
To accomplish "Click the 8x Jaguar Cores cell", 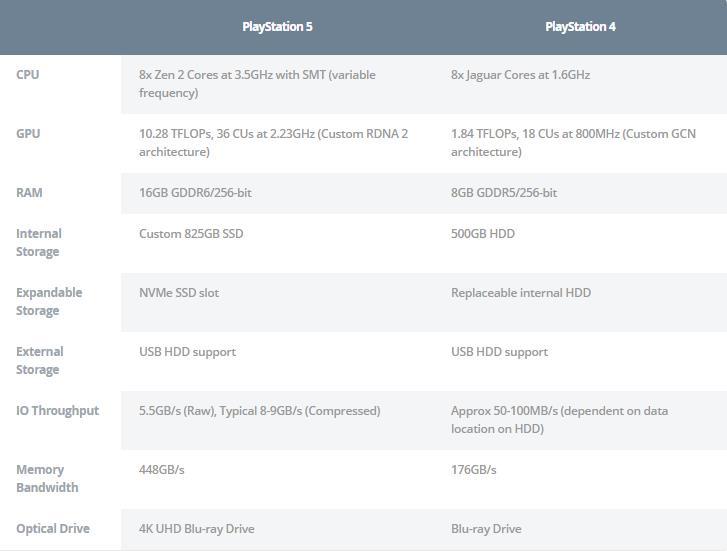I will (520, 75).
